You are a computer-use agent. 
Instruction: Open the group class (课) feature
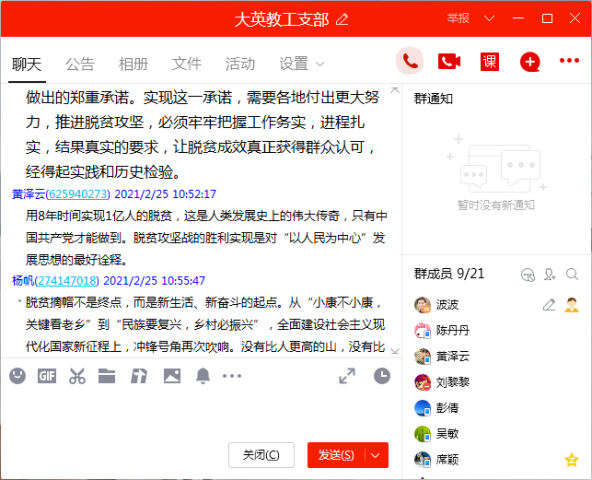point(490,62)
